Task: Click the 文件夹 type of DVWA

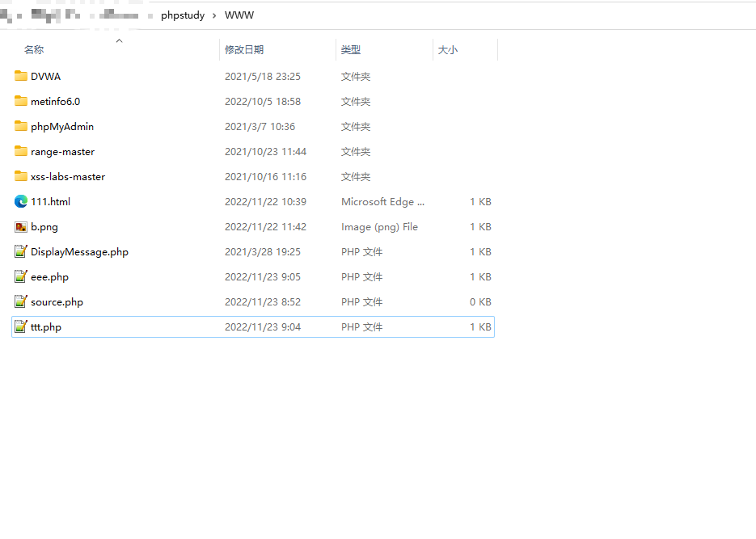Action: point(355,77)
